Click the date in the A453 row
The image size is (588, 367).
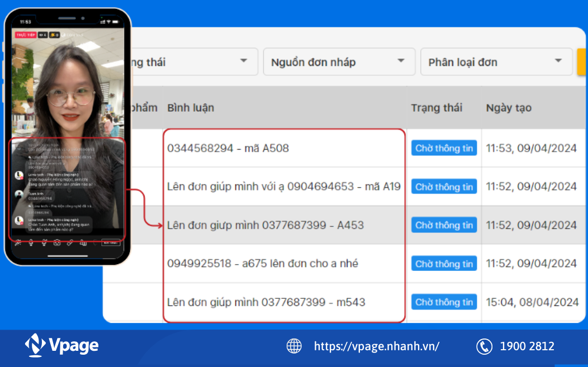tap(531, 225)
